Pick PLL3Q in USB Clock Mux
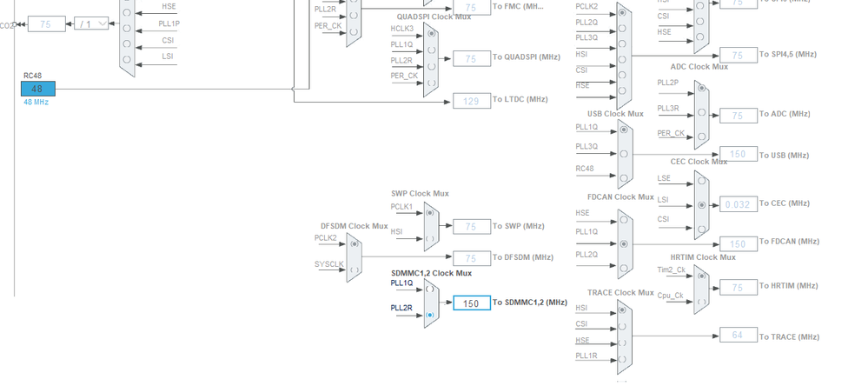Screen dimensions: 868x386 tap(625, 154)
